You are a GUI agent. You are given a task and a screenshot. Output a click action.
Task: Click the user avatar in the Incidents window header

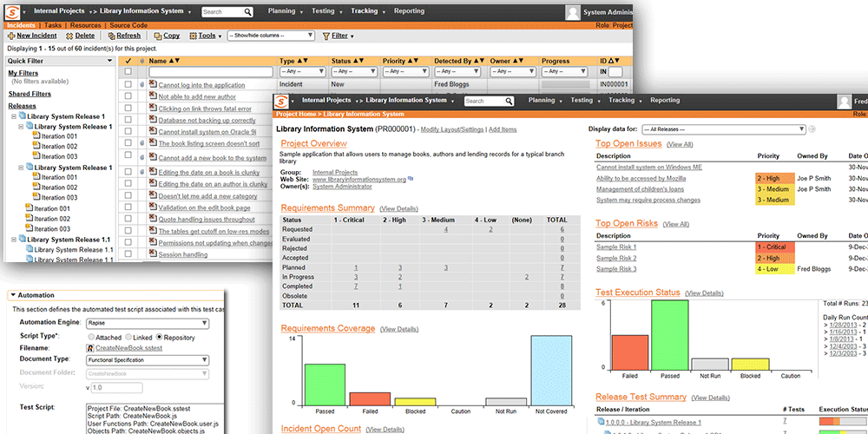click(573, 12)
